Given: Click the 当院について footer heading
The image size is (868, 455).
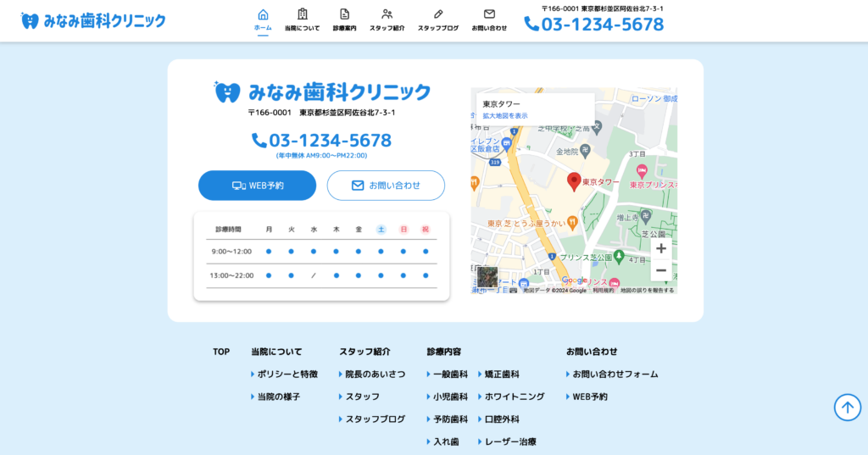Looking at the screenshot, I should click(x=276, y=352).
